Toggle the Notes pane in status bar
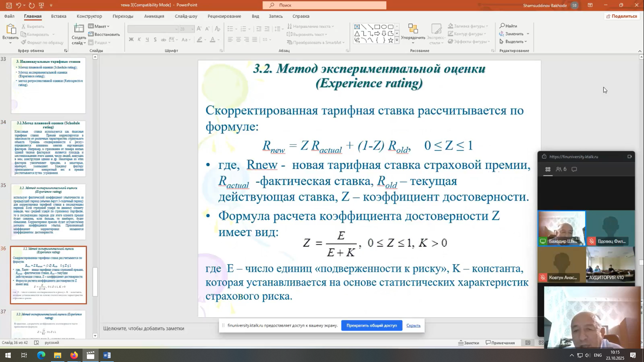The height and width of the screenshot is (362, 644). 469,343
